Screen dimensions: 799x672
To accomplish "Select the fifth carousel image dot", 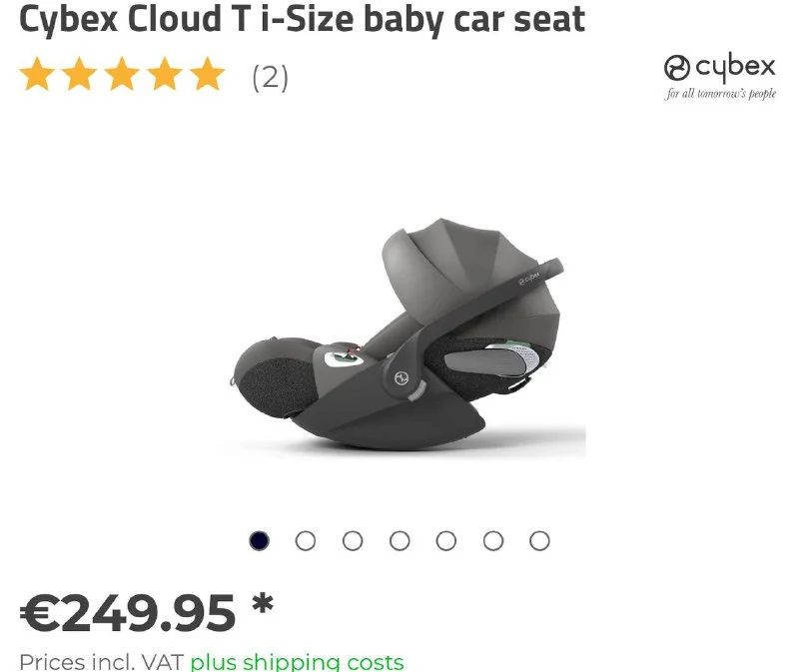I will (x=445, y=540).
